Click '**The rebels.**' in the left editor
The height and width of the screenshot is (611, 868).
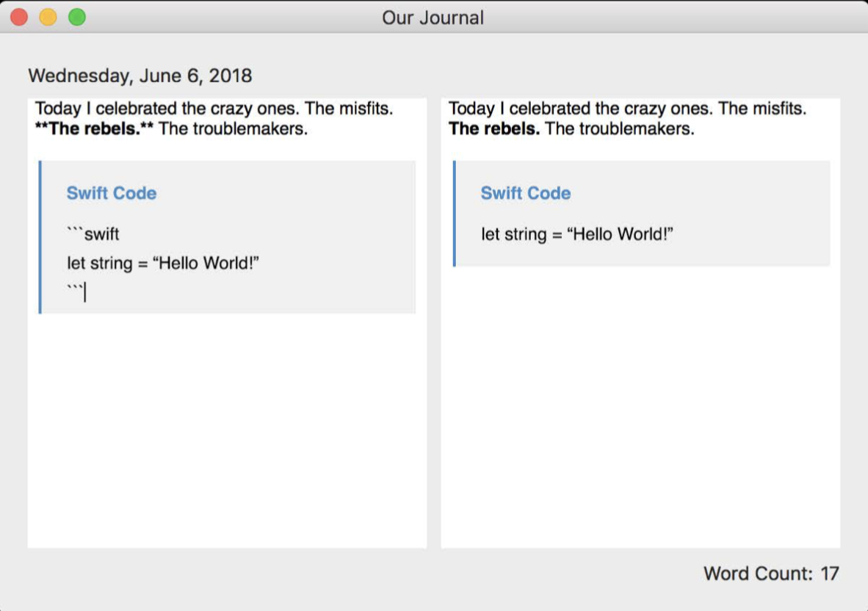point(94,129)
